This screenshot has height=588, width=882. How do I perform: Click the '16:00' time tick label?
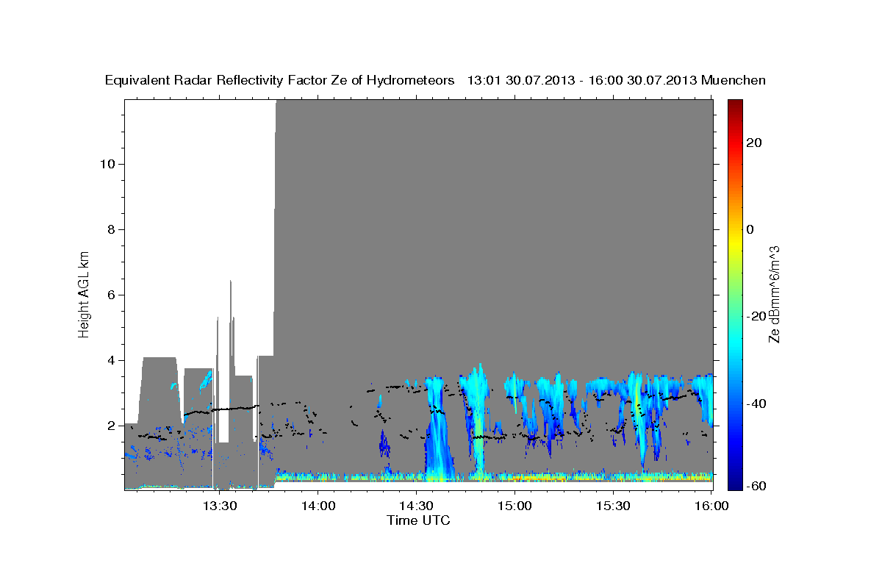click(711, 506)
